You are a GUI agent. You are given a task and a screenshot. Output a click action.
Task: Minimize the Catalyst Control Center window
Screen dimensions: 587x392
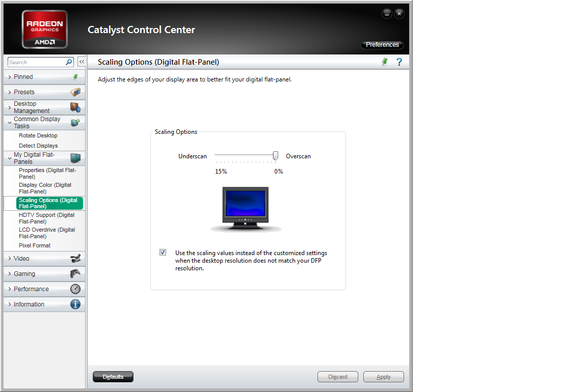coord(387,13)
